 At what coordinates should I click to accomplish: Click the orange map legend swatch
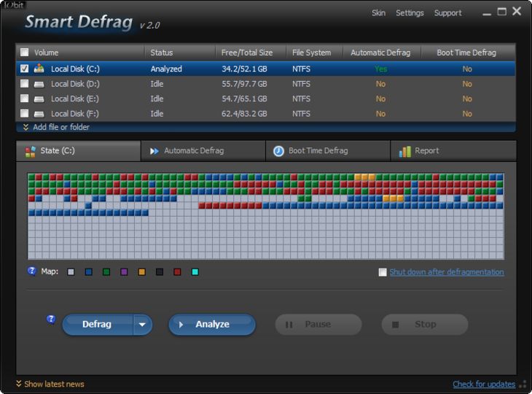(142, 272)
